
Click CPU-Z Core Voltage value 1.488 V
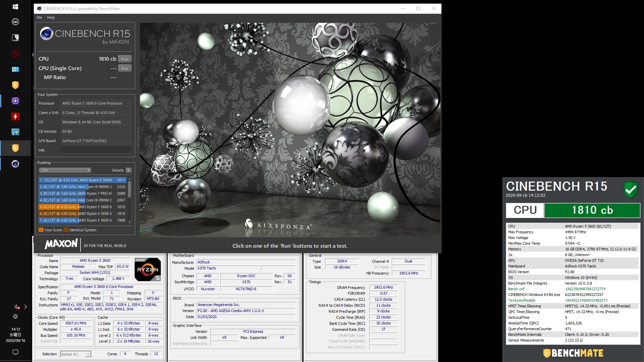(x=118, y=279)
